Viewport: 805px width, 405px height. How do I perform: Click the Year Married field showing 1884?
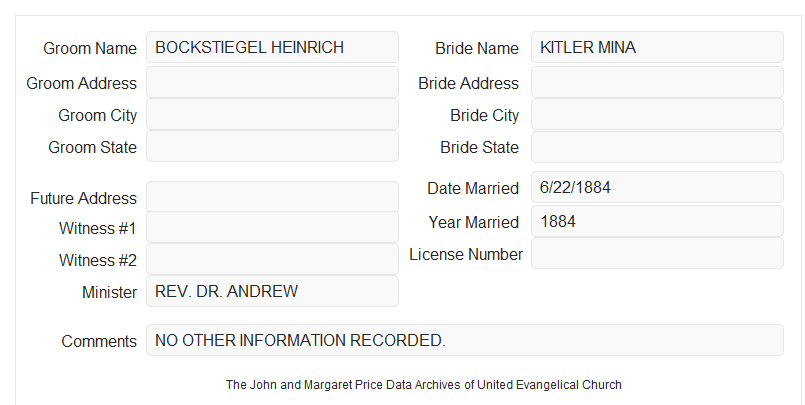[657, 221]
